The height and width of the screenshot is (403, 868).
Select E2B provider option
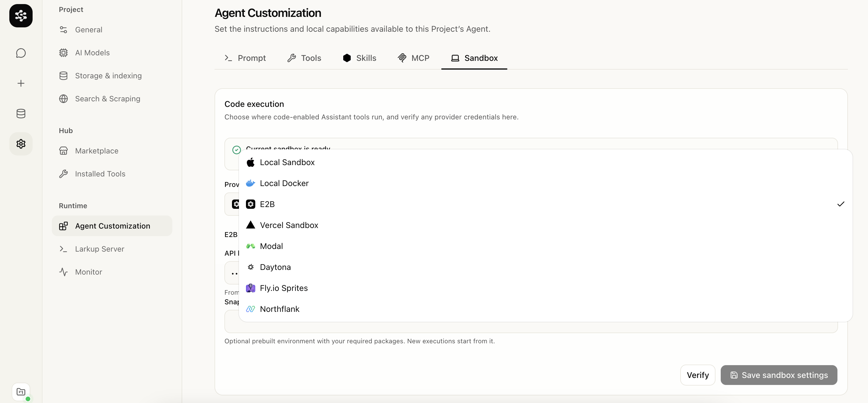pyautogui.click(x=545, y=204)
